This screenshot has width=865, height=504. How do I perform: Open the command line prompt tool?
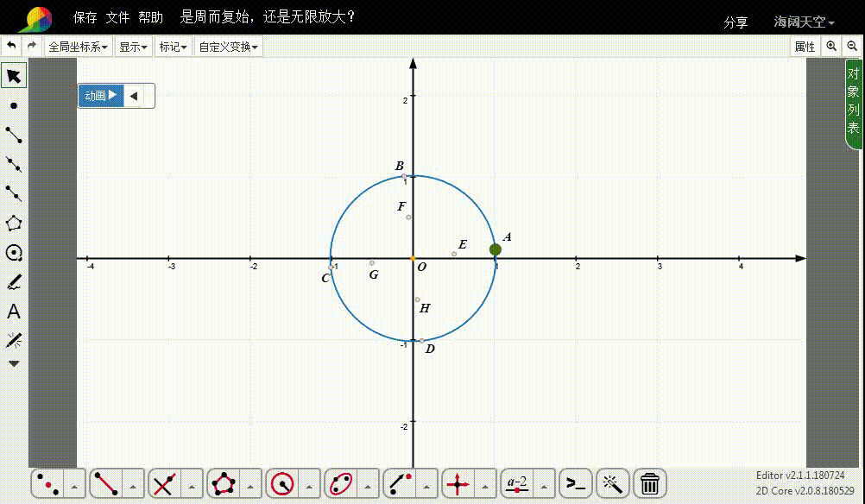pos(576,483)
